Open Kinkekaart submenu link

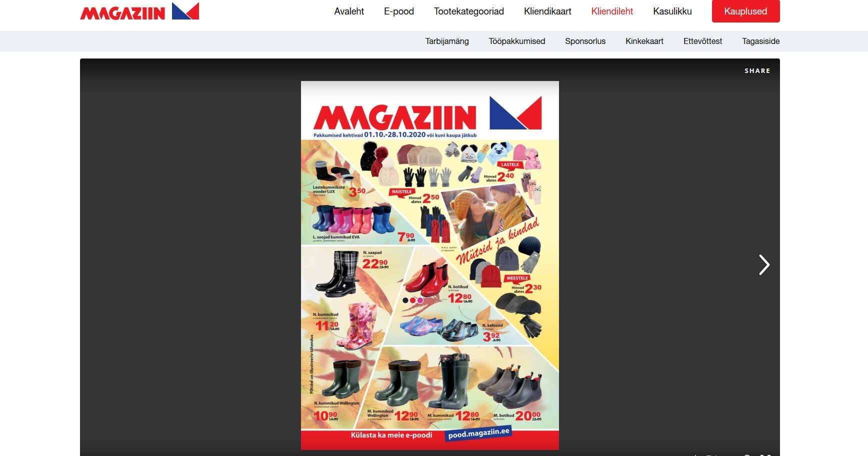coord(644,41)
